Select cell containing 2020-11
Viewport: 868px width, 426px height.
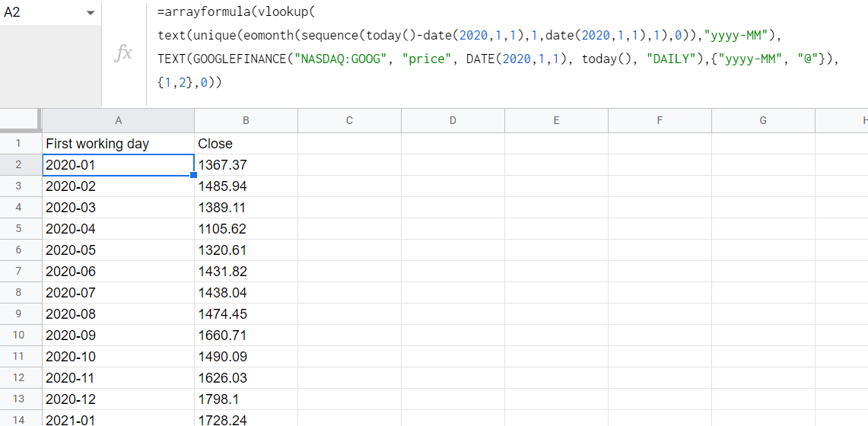(x=119, y=378)
